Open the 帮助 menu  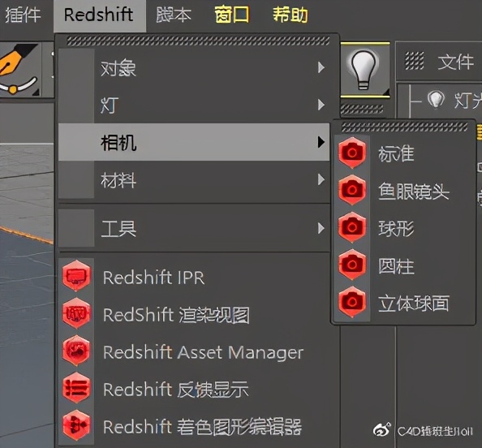[x=290, y=15]
